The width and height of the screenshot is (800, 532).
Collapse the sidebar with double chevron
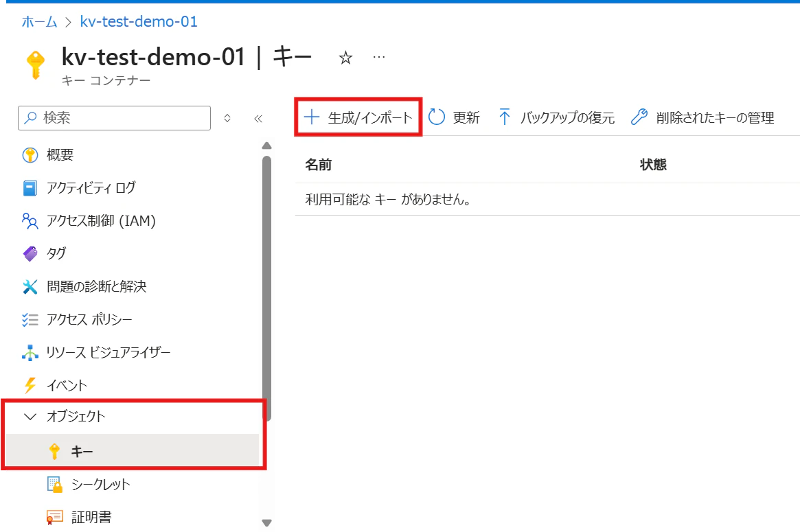pos(258,118)
